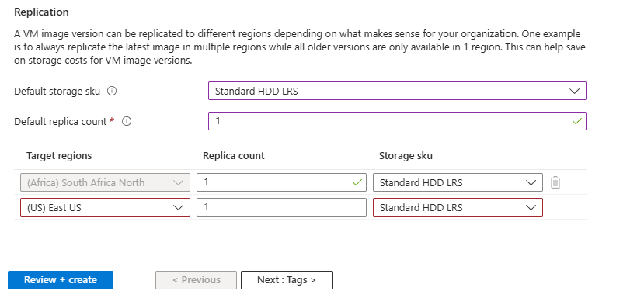Viewport: 644px width, 305px height.
Task: Click the Default replica count input field
Action: tap(397, 121)
